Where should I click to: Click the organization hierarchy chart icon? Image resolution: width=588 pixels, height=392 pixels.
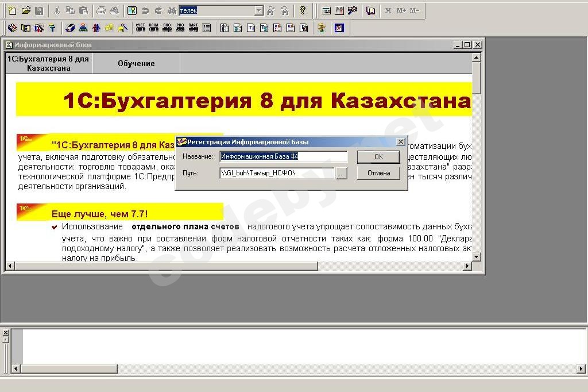83,28
